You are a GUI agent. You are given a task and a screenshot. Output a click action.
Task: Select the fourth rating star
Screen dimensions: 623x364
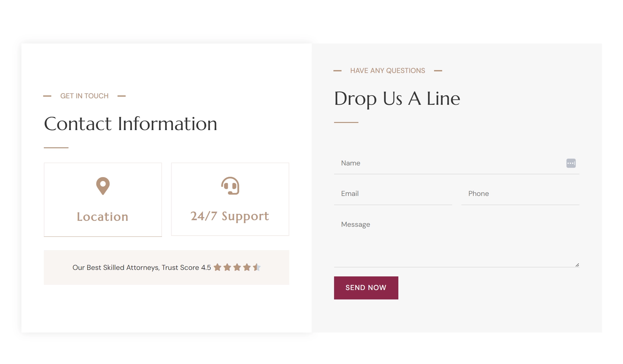click(x=247, y=267)
